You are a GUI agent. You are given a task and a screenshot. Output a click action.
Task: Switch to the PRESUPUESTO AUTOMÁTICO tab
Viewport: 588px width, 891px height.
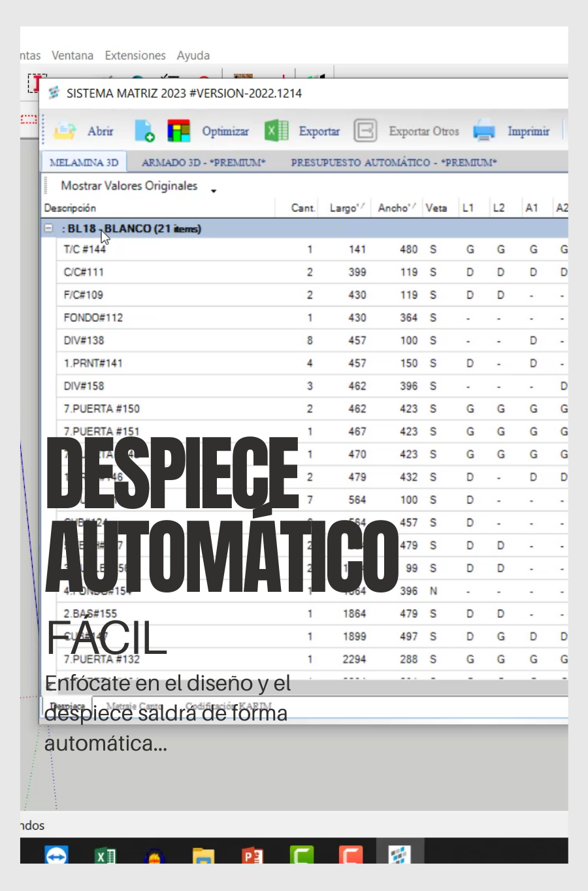coord(393,163)
